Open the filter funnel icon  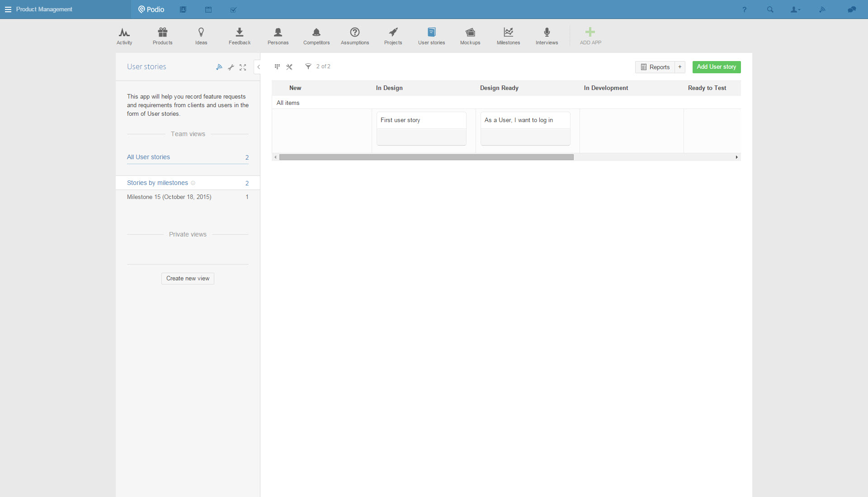(308, 66)
